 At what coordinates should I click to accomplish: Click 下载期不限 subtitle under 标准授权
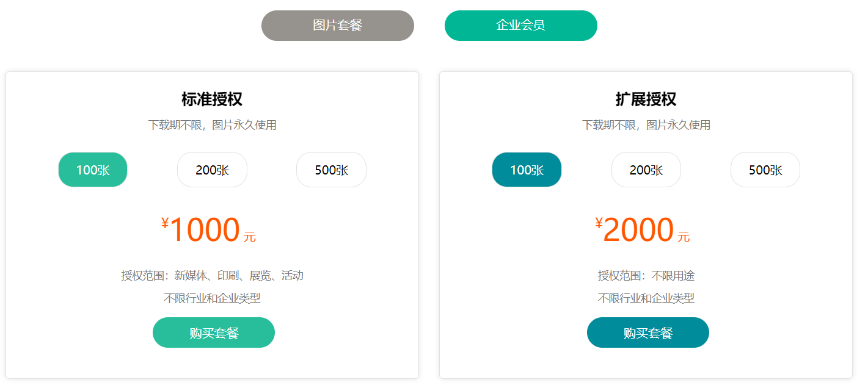point(212,125)
